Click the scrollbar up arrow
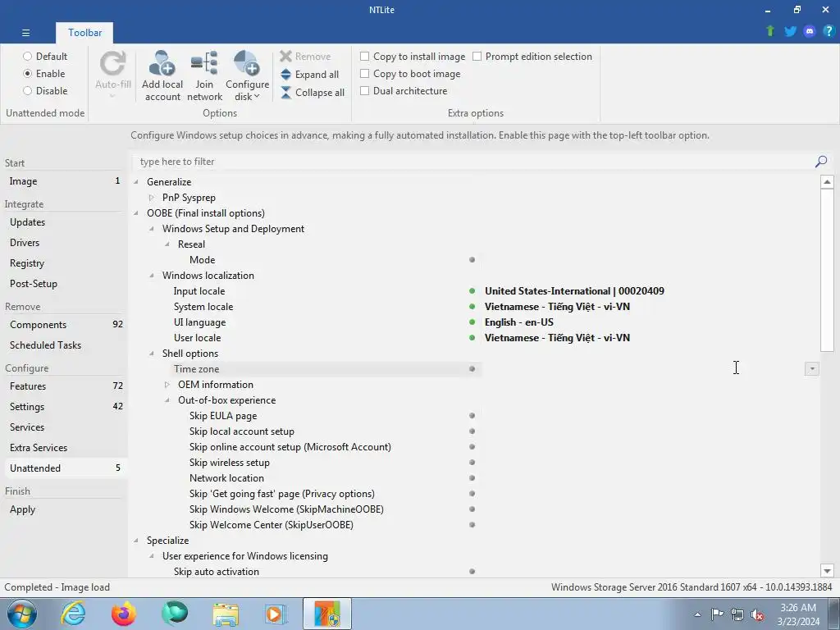The height and width of the screenshot is (630, 840). (827, 181)
